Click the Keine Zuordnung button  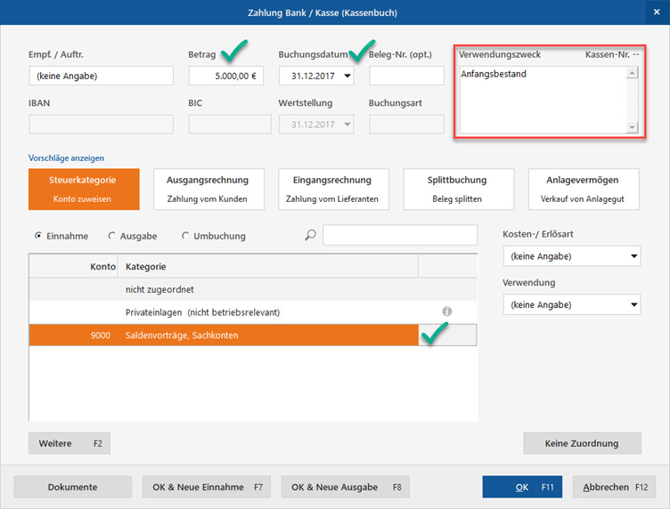pos(582,443)
